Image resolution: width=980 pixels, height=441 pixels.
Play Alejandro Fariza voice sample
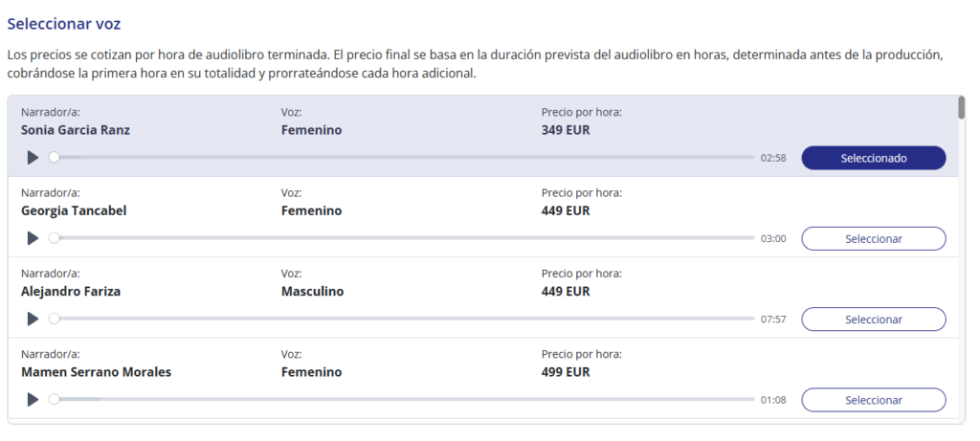pyautogui.click(x=33, y=319)
